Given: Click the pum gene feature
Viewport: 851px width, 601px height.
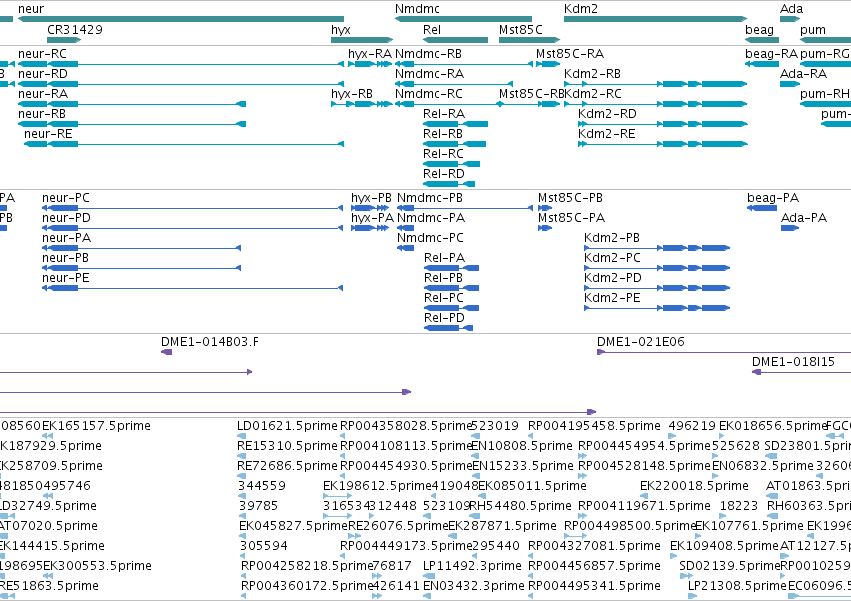Looking at the screenshot, I should (825, 40).
